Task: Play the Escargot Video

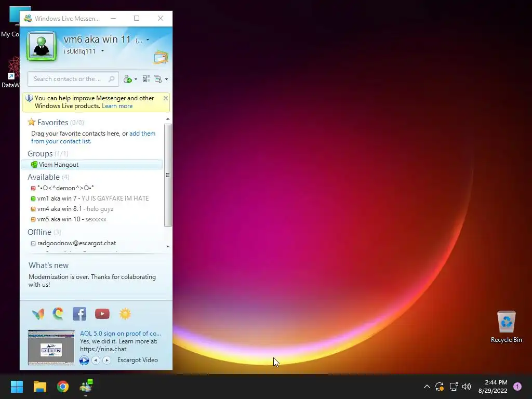Action: point(84,360)
